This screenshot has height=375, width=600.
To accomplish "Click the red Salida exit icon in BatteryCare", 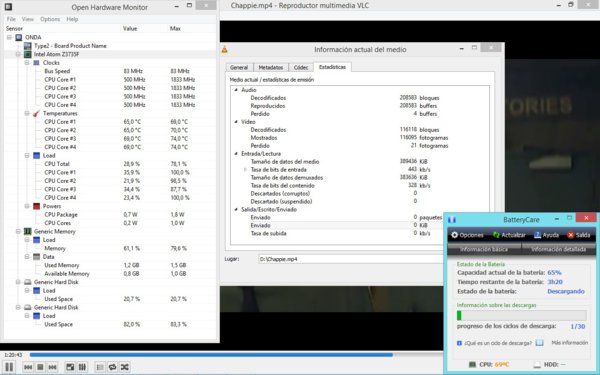I will 571,235.
